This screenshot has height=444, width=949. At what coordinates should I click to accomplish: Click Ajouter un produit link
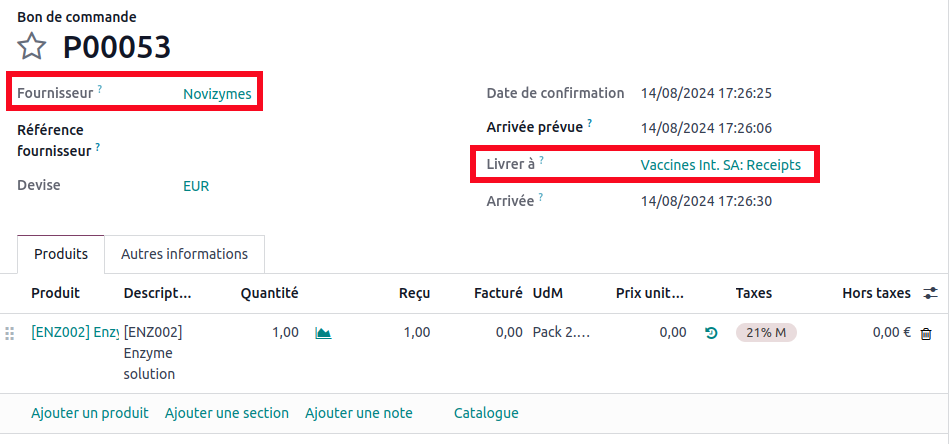pos(90,413)
